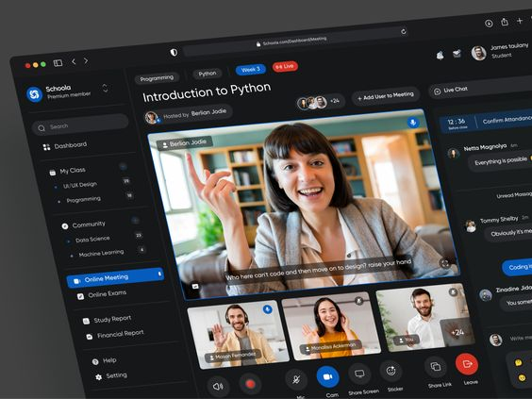This screenshot has height=399, width=532.
Task: Click the Add User to Meeting button
Action: (386, 96)
